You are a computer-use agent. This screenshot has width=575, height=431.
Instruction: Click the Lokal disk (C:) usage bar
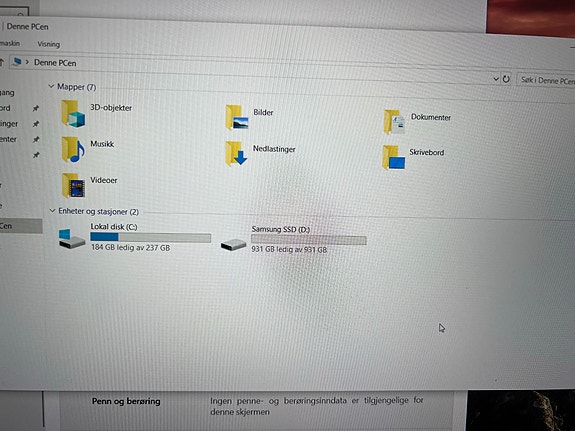pyautogui.click(x=151, y=237)
